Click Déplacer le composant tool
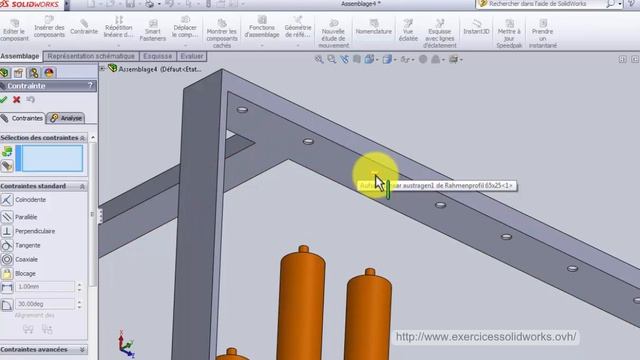640x360 pixels. 184,28
